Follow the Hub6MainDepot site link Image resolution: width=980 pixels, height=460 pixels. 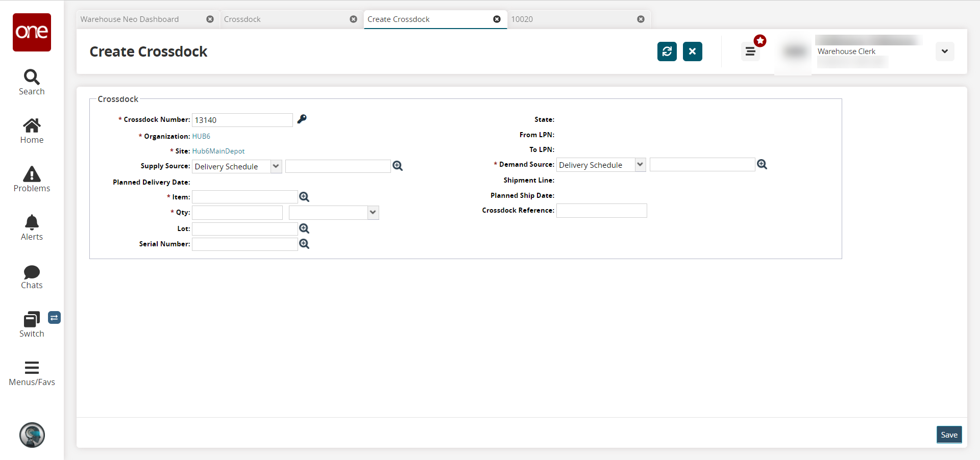(218, 151)
